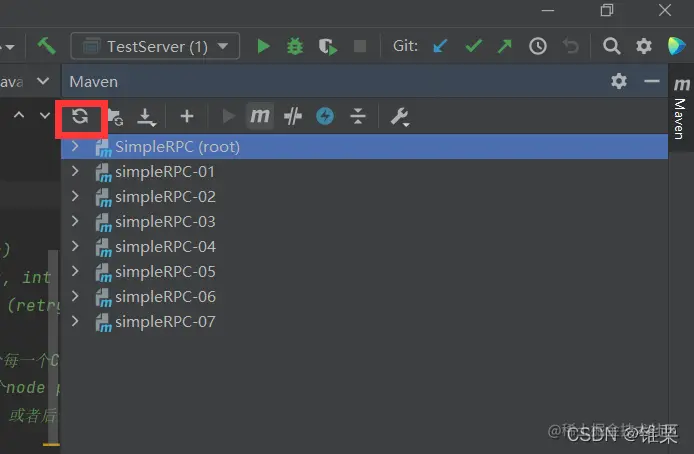Rollback changes undo arrow icon
This screenshot has height=454, width=694.
pos(571,46)
